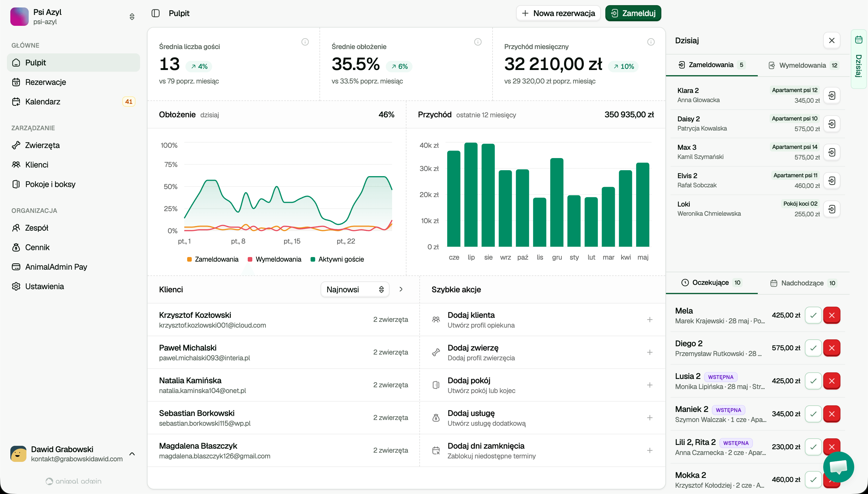868x494 pixels.
Task: Approve Mela's pending reservation with the checkmark
Action: pos(813,315)
